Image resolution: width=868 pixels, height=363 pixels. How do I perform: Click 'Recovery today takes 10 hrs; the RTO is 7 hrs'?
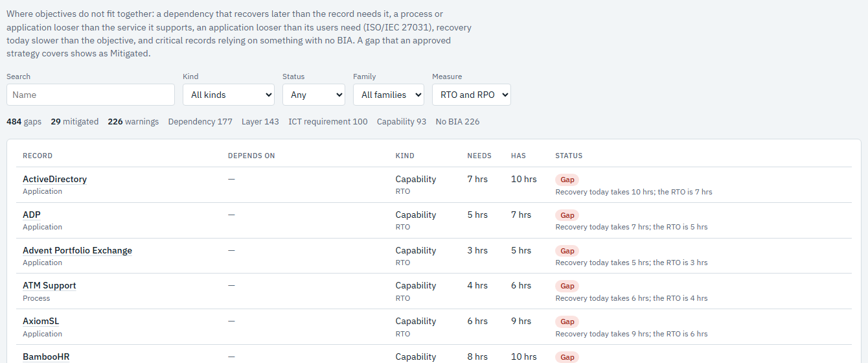tap(634, 192)
